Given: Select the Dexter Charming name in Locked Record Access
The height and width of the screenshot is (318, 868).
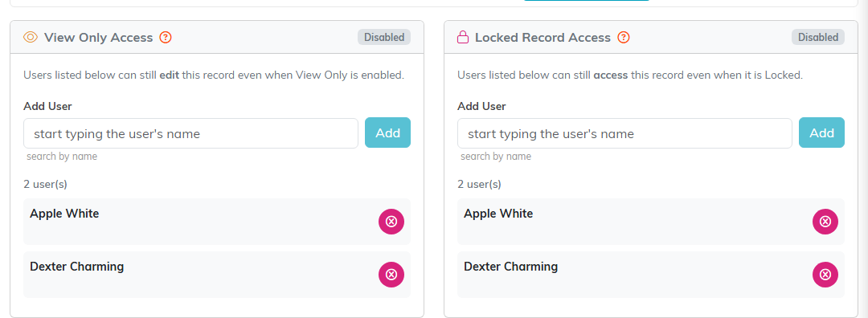Looking at the screenshot, I should (x=511, y=267).
